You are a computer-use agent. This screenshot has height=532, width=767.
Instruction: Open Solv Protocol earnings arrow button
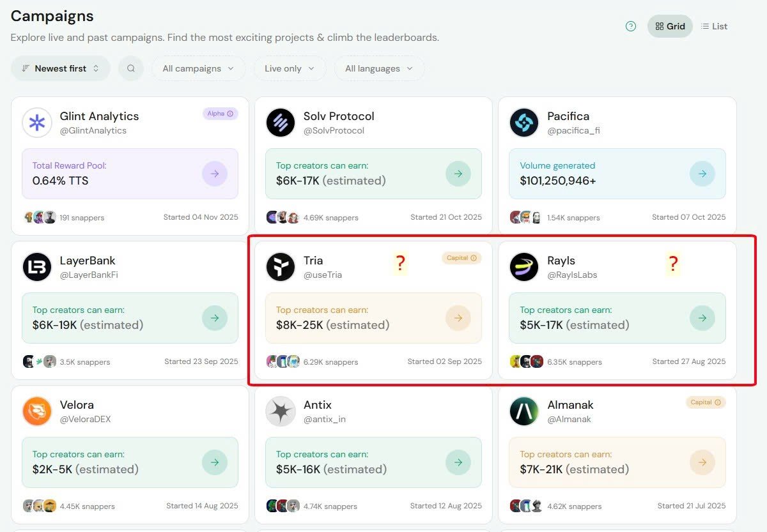[458, 174]
